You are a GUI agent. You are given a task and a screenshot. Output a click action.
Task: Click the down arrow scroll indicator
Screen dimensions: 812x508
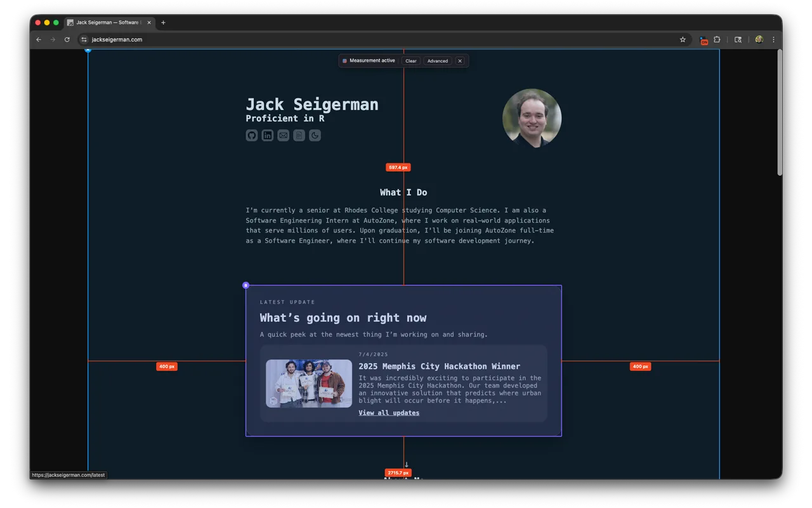pos(407,465)
